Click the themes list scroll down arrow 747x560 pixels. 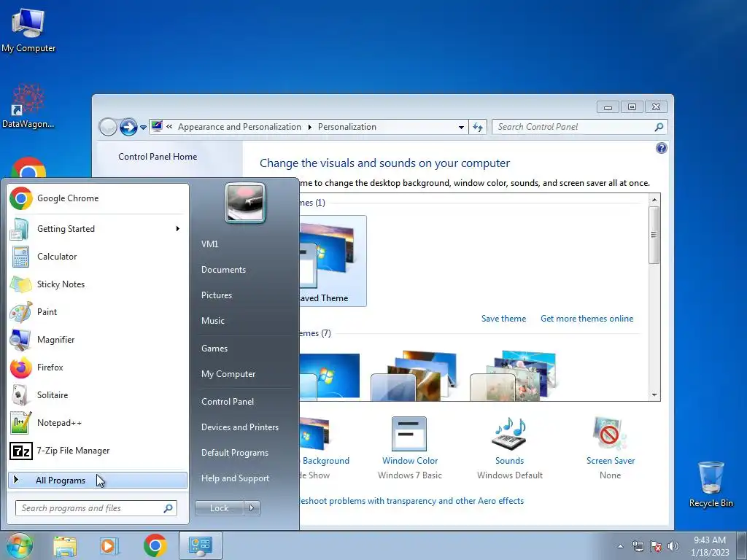(654, 394)
